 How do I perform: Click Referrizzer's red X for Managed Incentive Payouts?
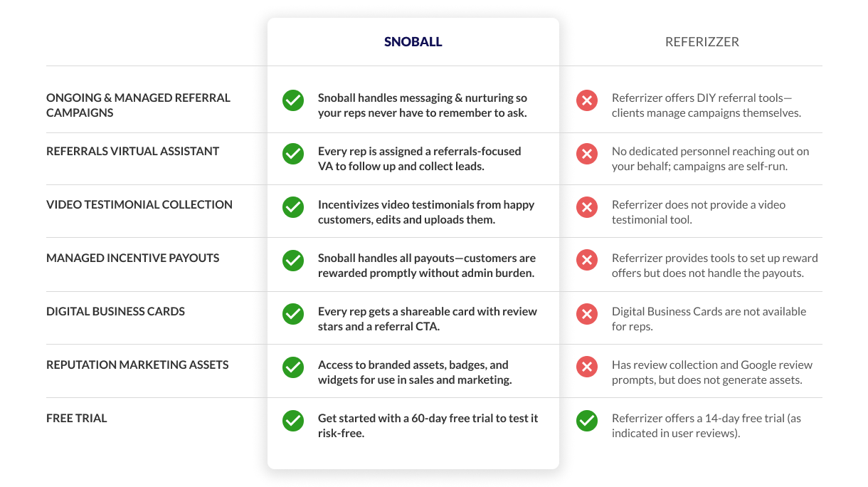[x=587, y=261]
